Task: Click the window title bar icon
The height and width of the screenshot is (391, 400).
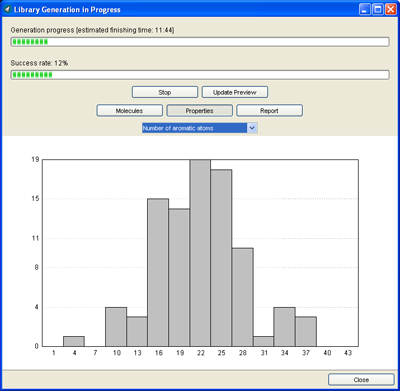Action: pos(7,9)
